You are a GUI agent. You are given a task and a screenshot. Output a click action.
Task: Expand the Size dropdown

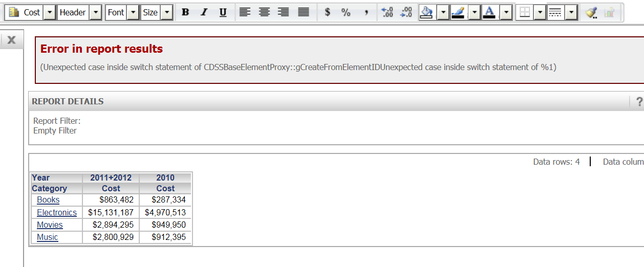(x=166, y=12)
